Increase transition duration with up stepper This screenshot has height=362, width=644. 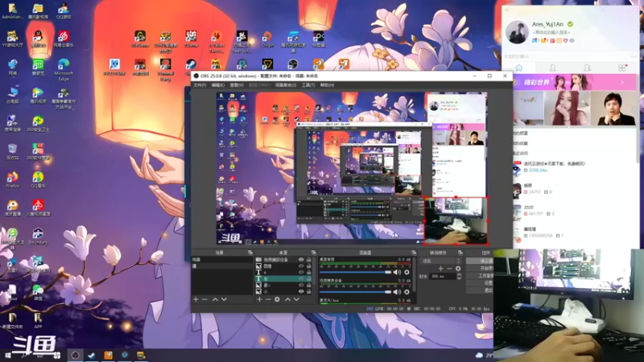[x=459, y=274]
